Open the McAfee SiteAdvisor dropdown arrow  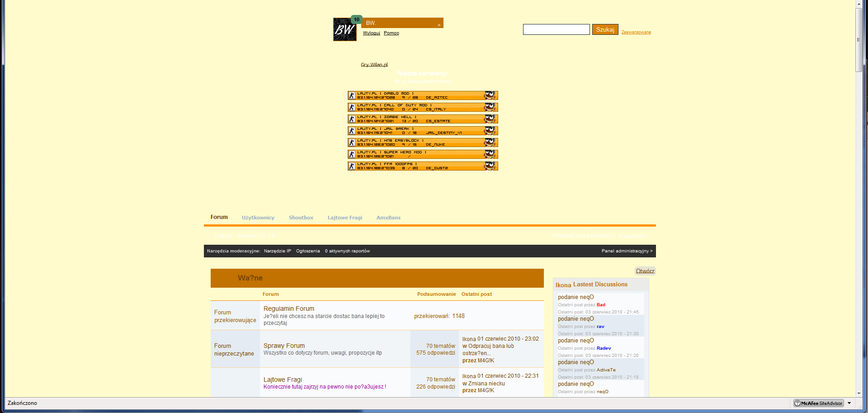pyautogui.click(x=849, y=403)
